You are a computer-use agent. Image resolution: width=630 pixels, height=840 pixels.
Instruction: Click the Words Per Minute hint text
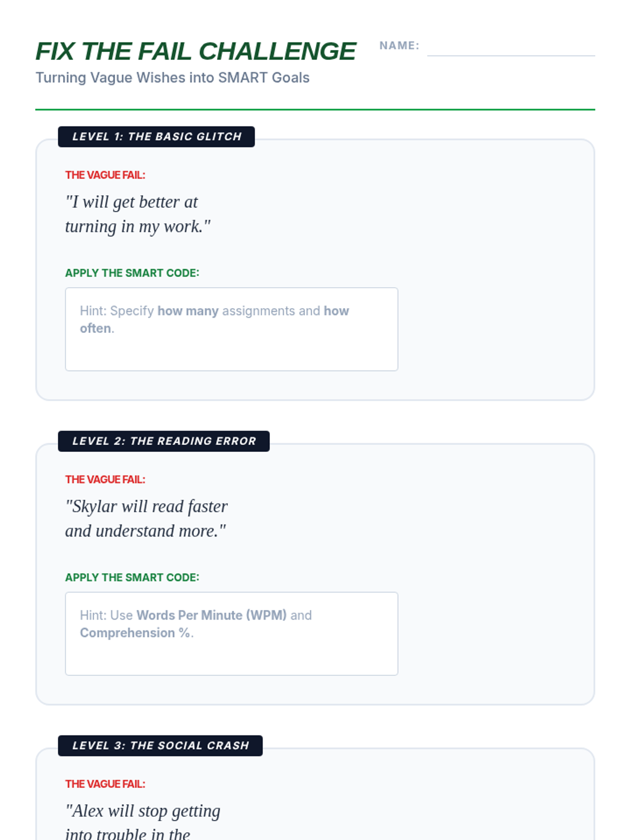pos(196,624)
